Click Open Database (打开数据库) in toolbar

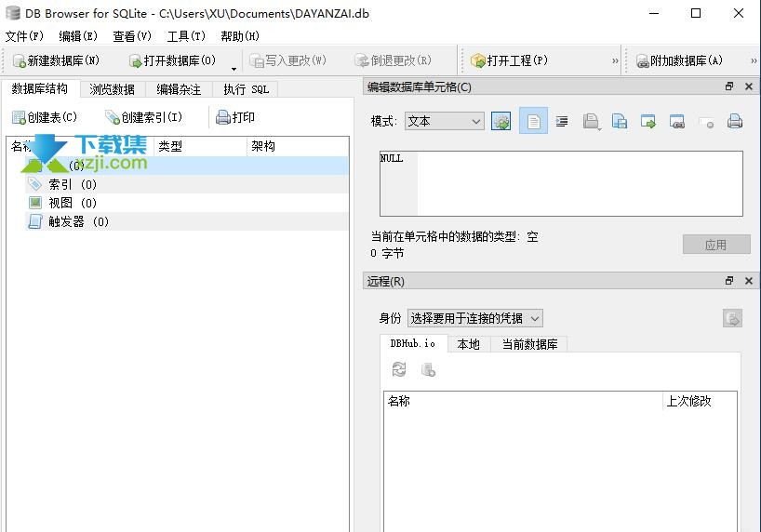(x=172, y=60)
